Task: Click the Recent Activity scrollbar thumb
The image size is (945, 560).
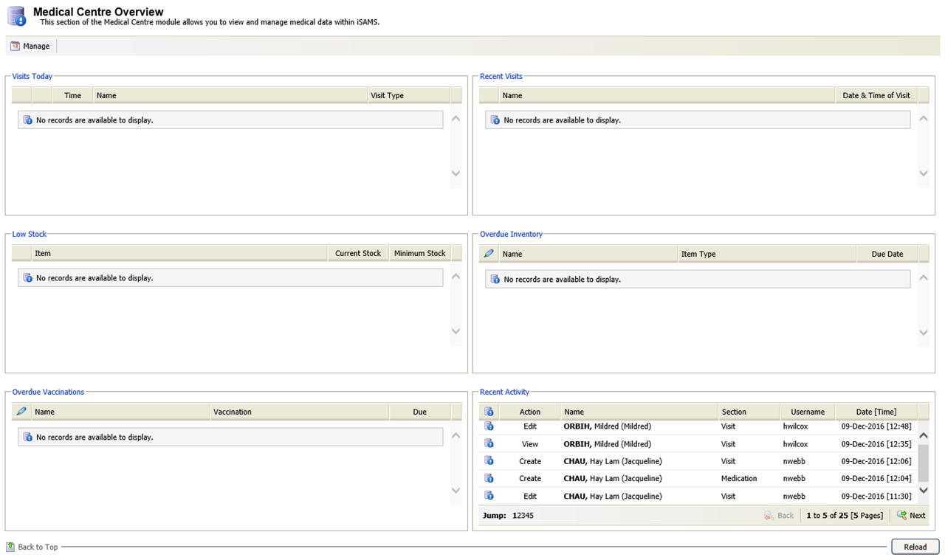Action: pos(923,463)
